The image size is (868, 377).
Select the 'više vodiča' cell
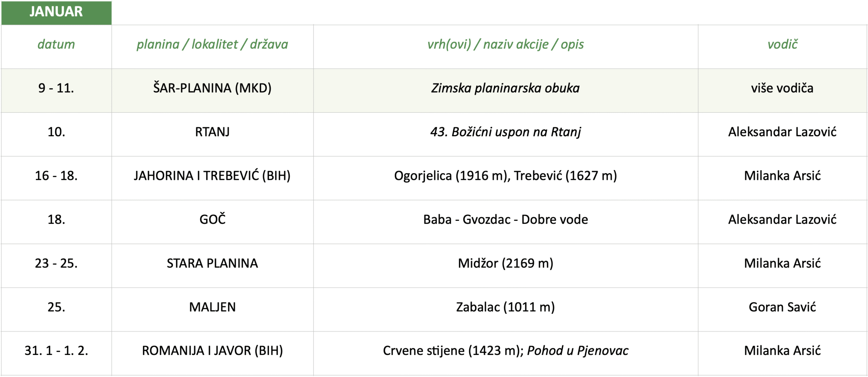782,88
